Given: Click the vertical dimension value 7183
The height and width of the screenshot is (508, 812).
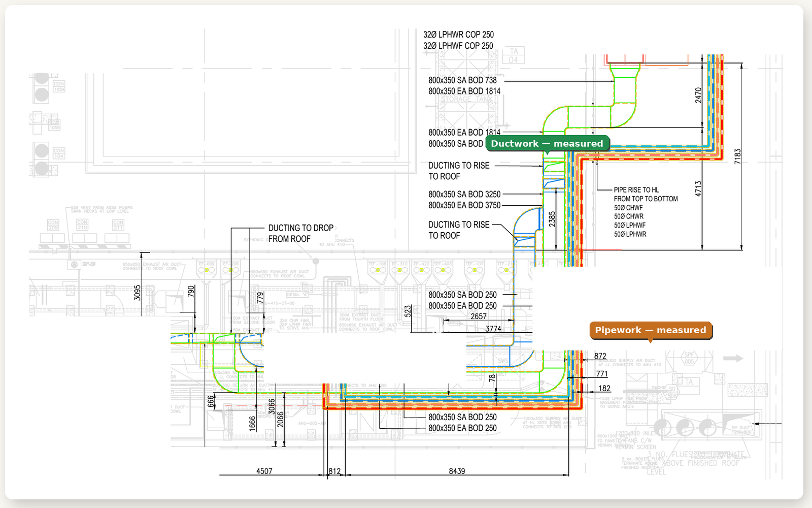Looking at the screenshot, I should pos(737,156).
